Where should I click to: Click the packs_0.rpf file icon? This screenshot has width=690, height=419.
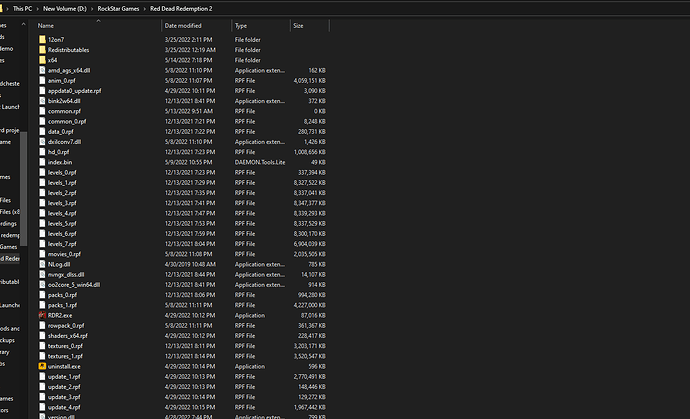click(x=42, y=295)
